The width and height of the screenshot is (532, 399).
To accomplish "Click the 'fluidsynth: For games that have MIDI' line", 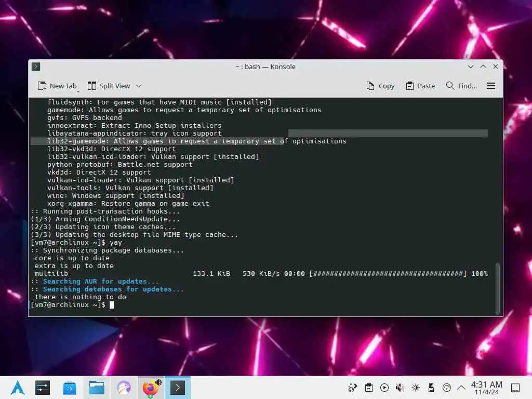I will tap(159, 102).
